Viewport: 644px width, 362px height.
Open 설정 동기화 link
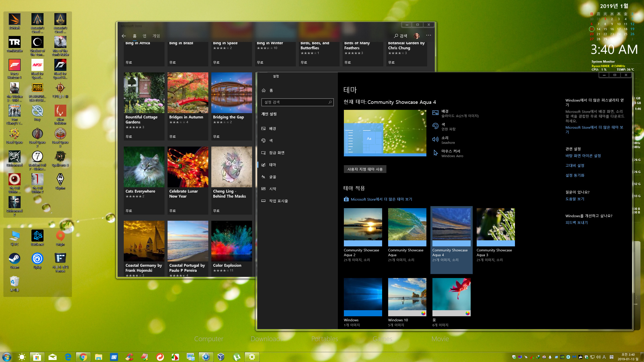[575, 175]
